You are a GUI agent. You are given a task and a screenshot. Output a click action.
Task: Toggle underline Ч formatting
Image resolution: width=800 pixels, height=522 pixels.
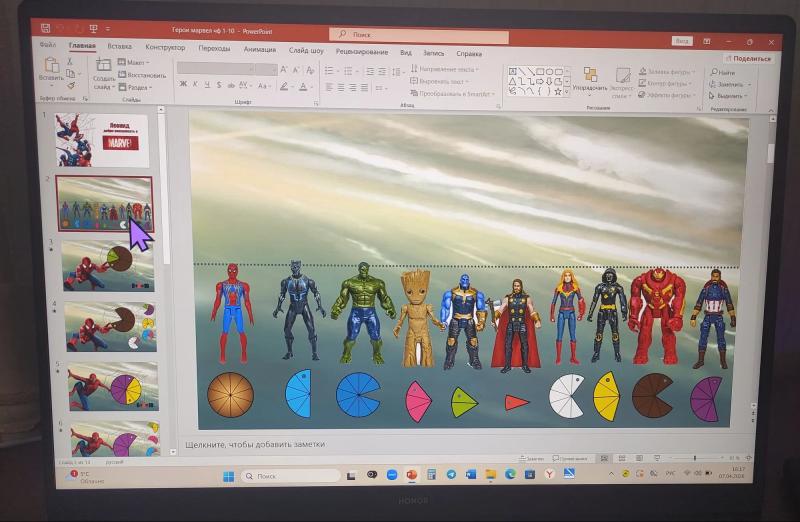(207, 85)
